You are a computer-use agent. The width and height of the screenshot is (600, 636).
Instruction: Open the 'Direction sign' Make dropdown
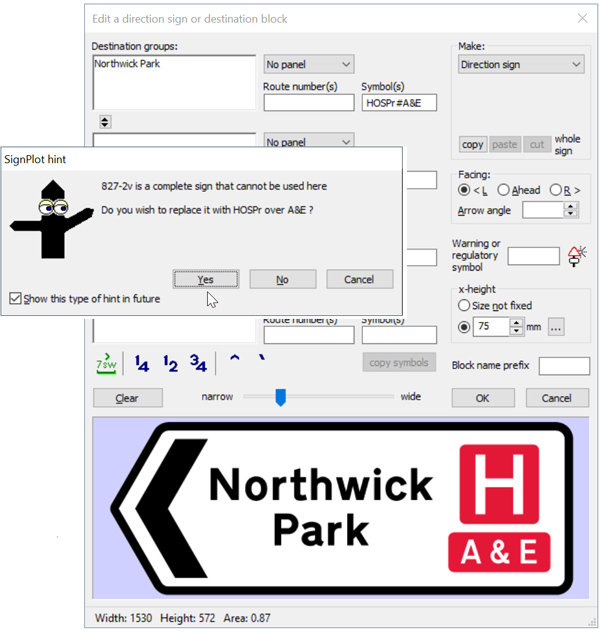tap(520, 65)
